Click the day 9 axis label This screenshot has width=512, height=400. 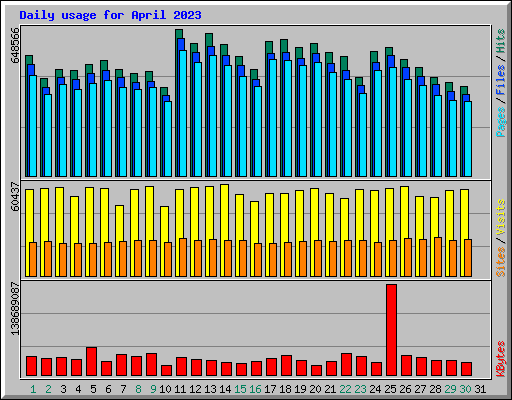tap(153, 389)
